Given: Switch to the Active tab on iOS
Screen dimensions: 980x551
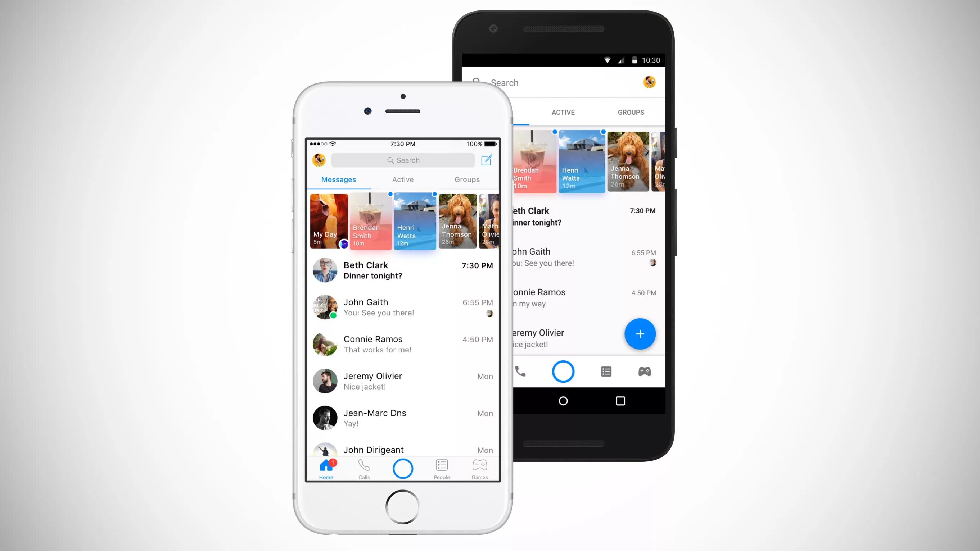Looking at the screenshot, I should pyautogui.click(x=402, y=179).
